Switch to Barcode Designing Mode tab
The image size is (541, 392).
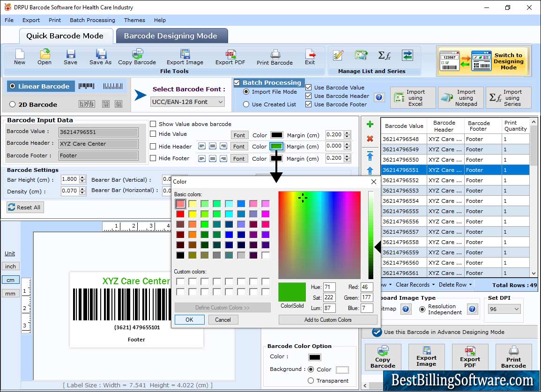tap(171, 36)
